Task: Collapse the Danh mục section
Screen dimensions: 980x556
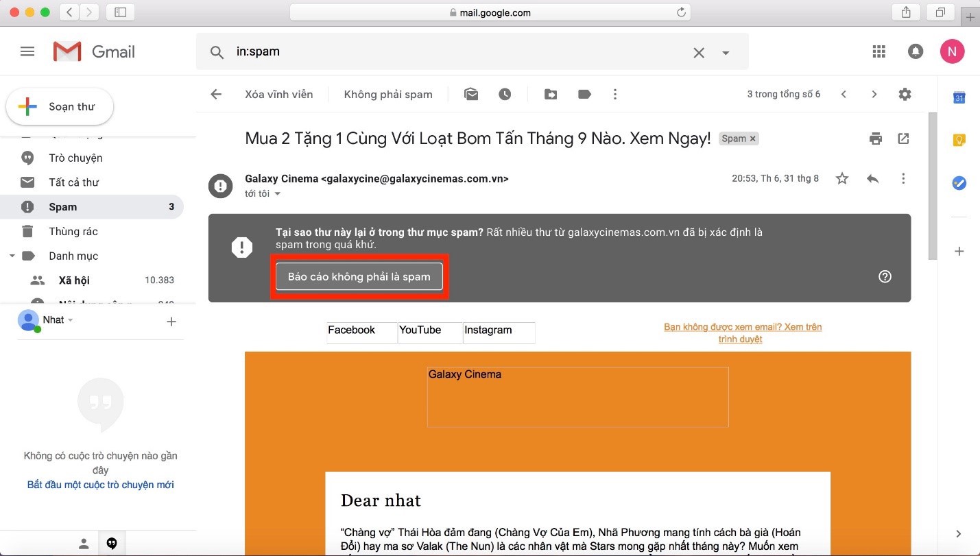Action: pos(12,256)
